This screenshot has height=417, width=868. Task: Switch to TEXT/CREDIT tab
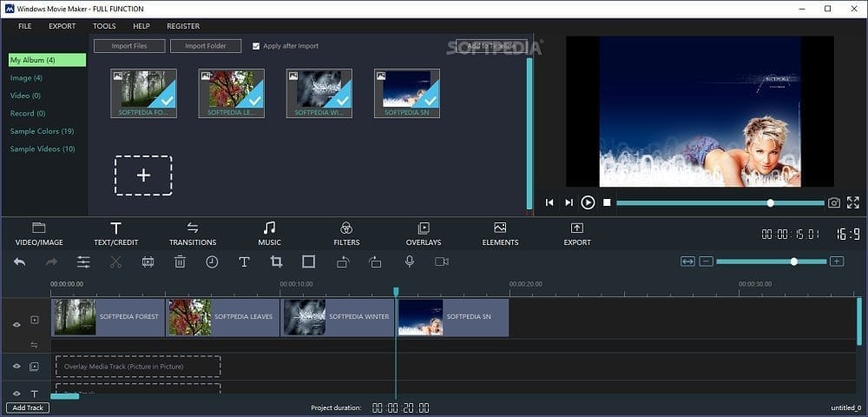pos(116,234)
